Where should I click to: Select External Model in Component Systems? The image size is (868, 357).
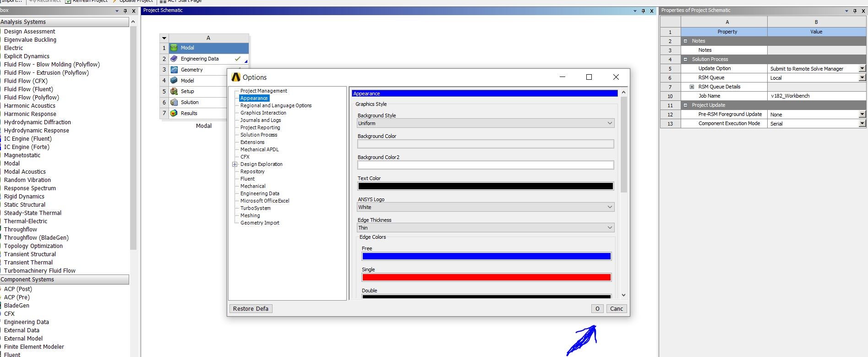[23, 338]
